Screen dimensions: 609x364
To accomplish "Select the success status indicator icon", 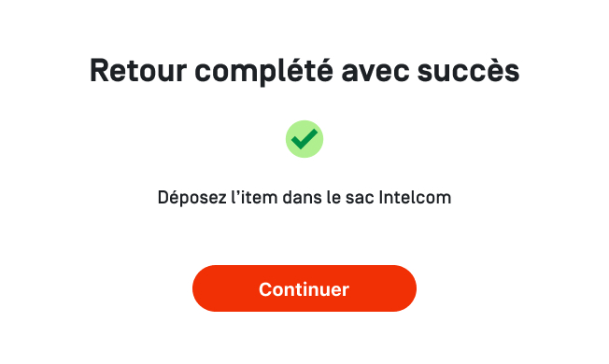I will click(x=304, y=139).
